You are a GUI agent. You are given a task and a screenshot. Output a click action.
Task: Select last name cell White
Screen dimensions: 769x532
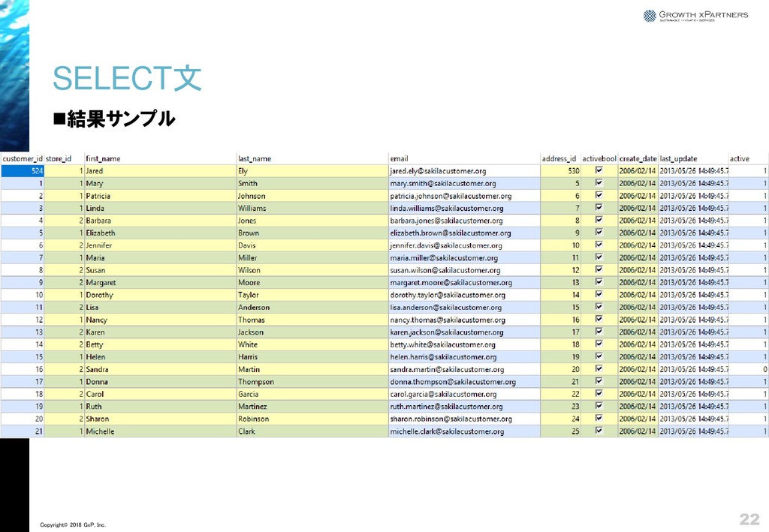312,344
